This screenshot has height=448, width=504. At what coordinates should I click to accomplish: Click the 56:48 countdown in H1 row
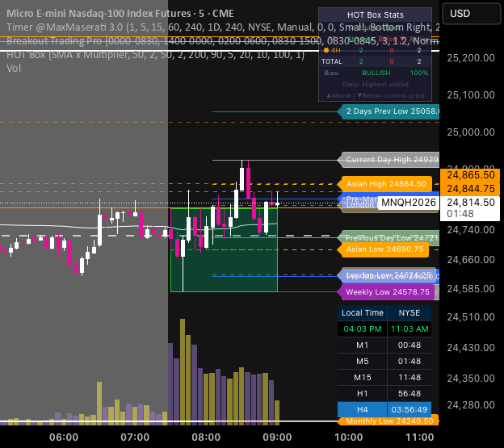(409, 393)
